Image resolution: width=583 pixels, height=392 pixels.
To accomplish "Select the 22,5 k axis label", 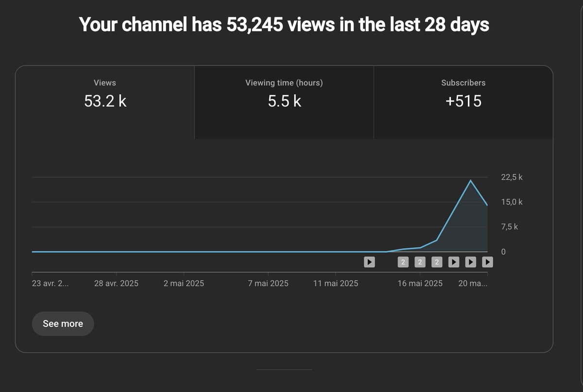I will click(512, 177).
